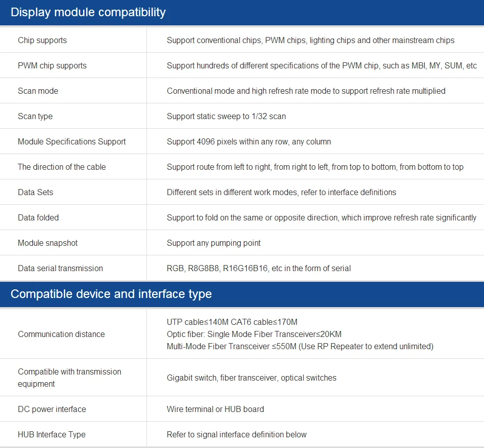Image resolution: width=484 pixels, height=448 pixels.
Task: Click the Display module compatibility header
Action: coord(88,12)
